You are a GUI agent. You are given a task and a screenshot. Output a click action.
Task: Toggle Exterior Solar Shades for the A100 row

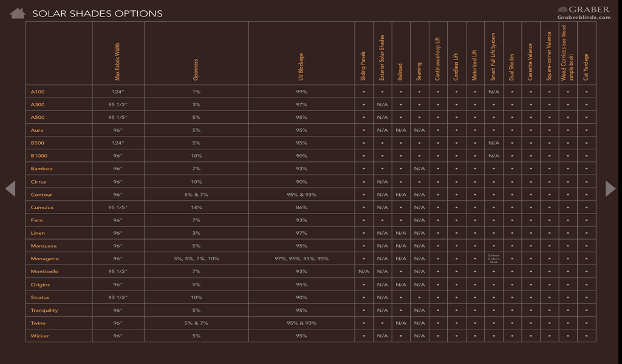click(381, 92)
